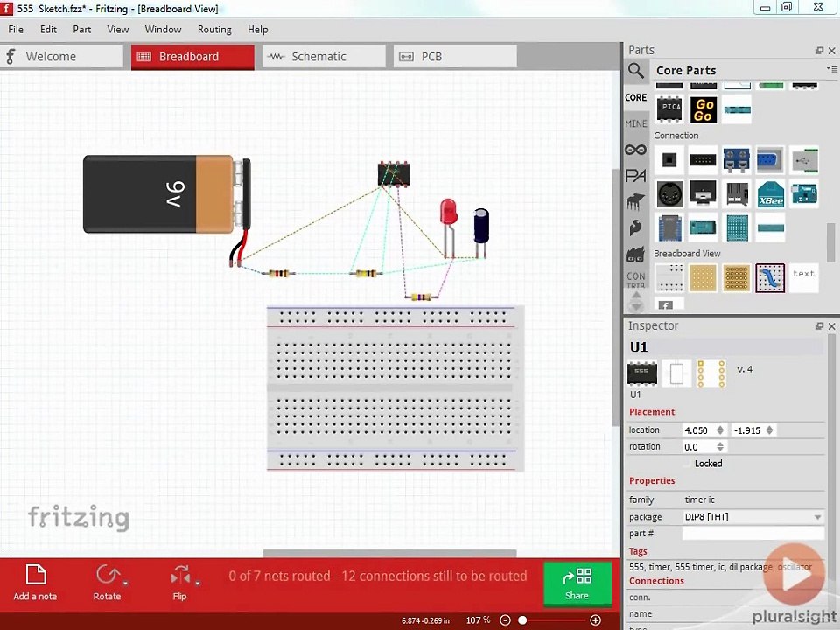The image size is (840, 630).
Task: Switch to the Schematic tab
Action: [x=324, y=57]
